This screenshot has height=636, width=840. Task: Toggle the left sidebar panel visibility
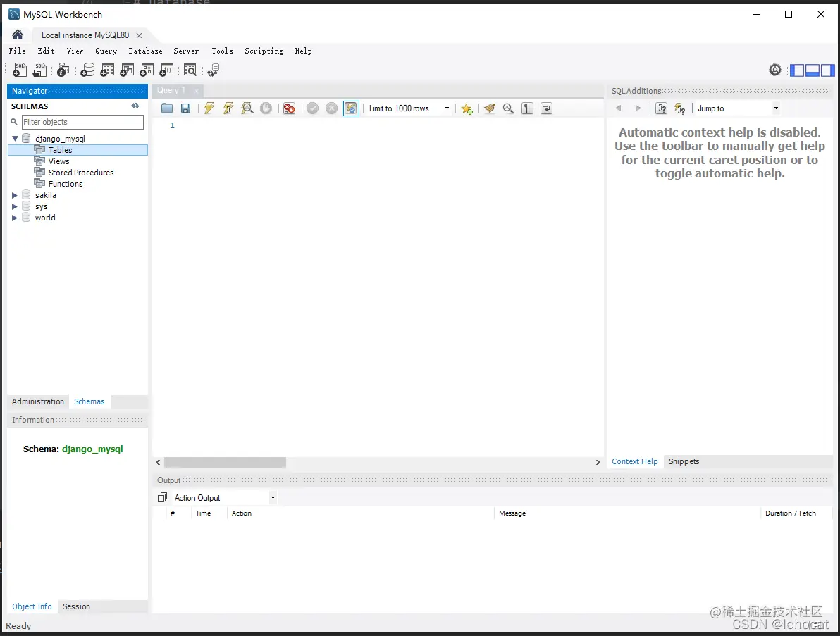(x=797, y=70)
